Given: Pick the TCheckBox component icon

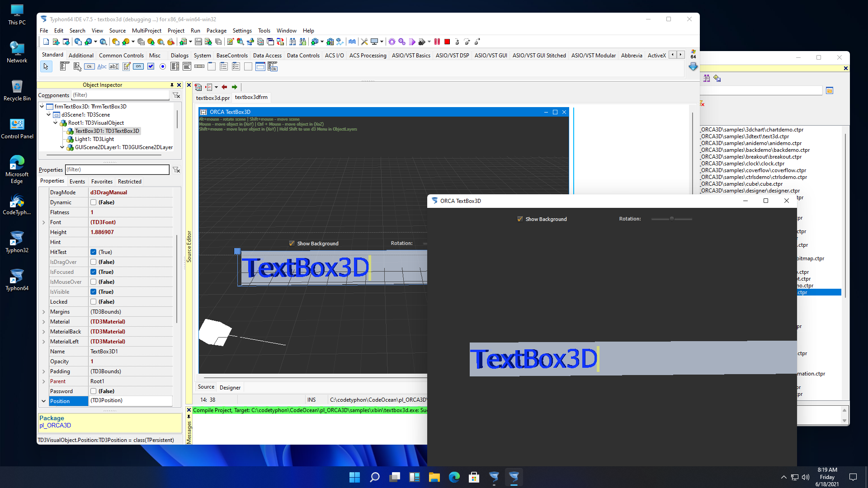Looking at the screenshot, I should (x=151, y=67).
